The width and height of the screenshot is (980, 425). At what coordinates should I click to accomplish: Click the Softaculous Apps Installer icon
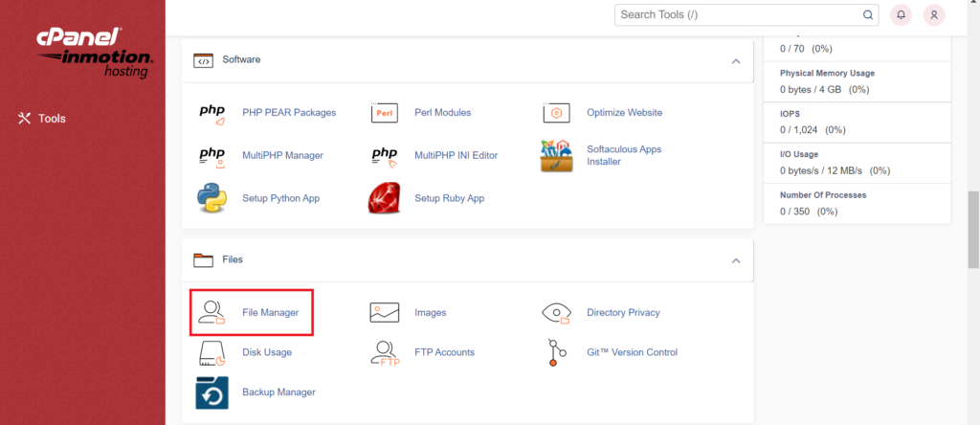tap(556, 156)
